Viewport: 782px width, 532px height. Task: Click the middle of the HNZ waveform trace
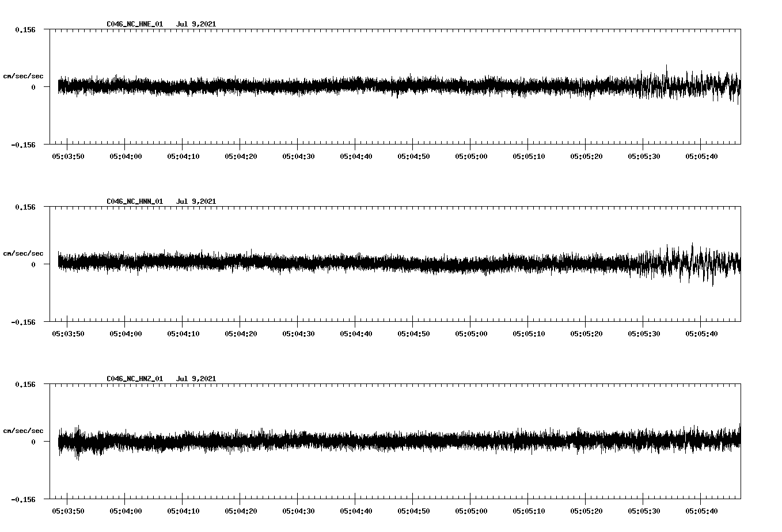397,442
